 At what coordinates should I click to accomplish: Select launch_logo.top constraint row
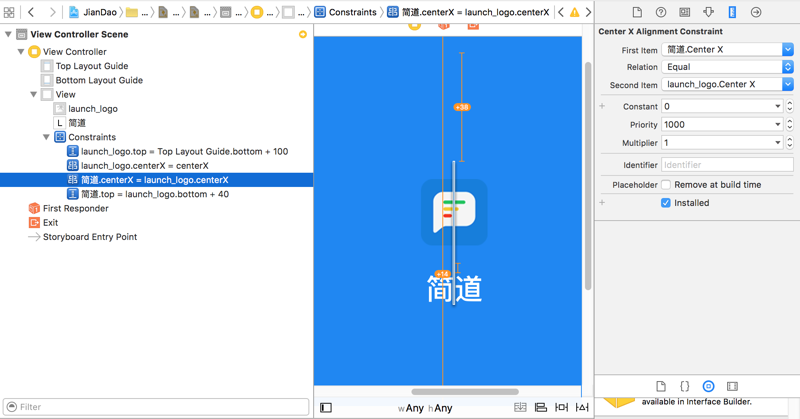pyautogui.click(x=184, y=152)
